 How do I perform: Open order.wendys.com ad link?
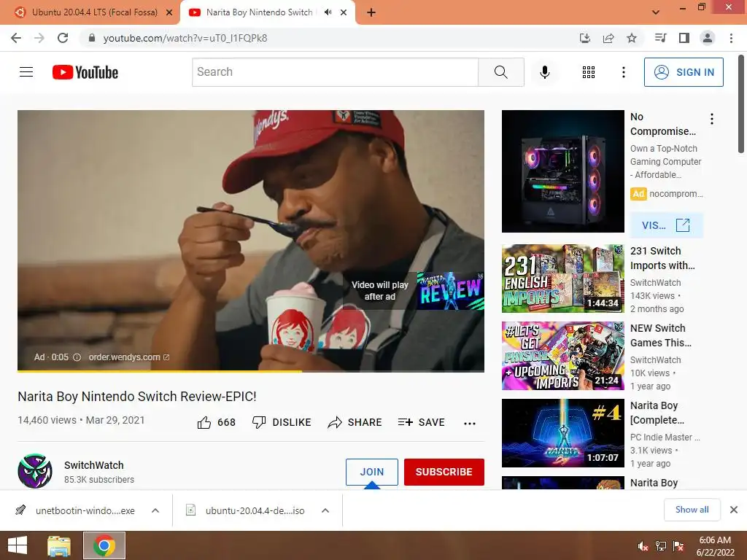[128, 357]
